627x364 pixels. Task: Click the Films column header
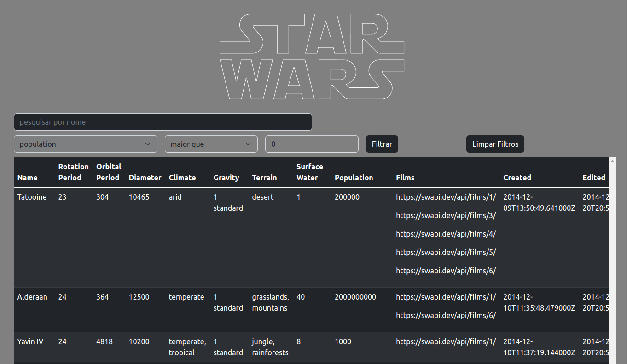point(406,178)
